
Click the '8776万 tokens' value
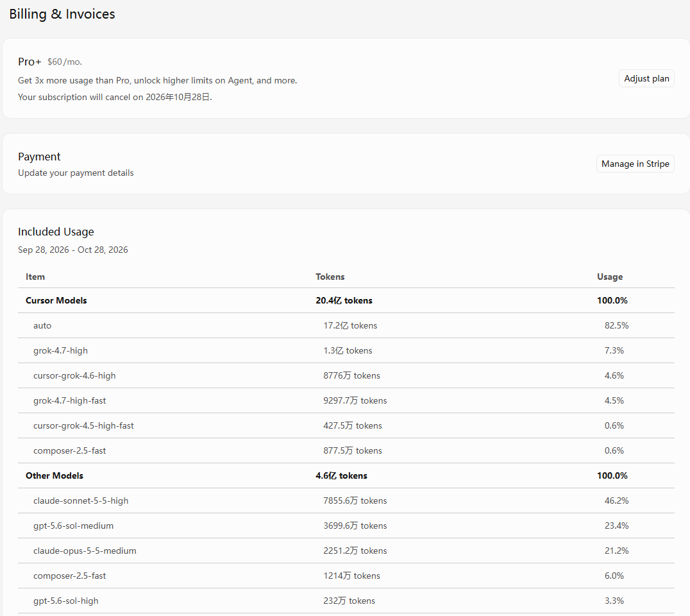[351, 375]
